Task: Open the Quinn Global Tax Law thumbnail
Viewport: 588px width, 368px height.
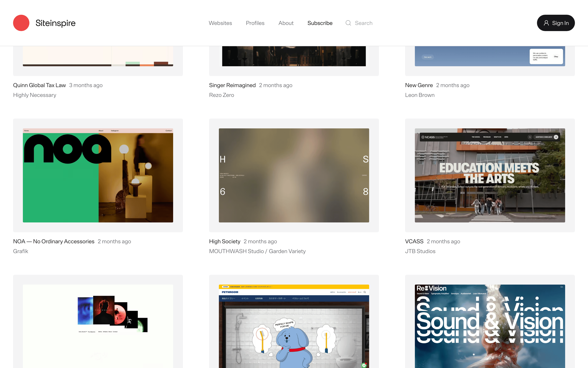Action: click(x=98, y=56)
